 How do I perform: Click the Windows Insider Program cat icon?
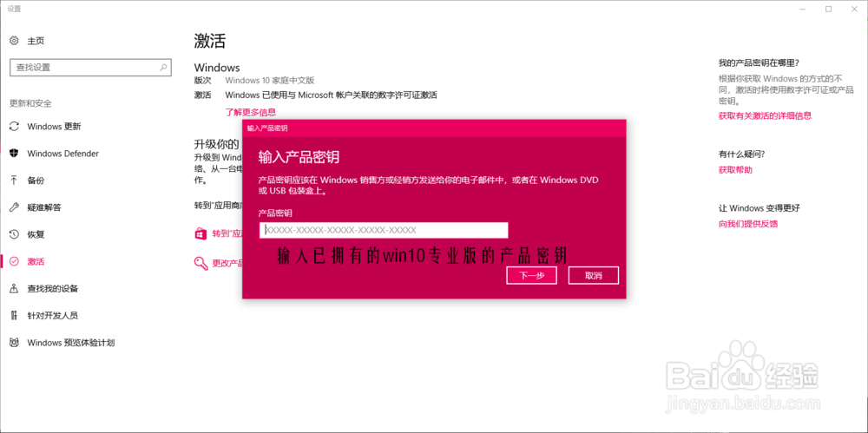click(x=15, y=343)
